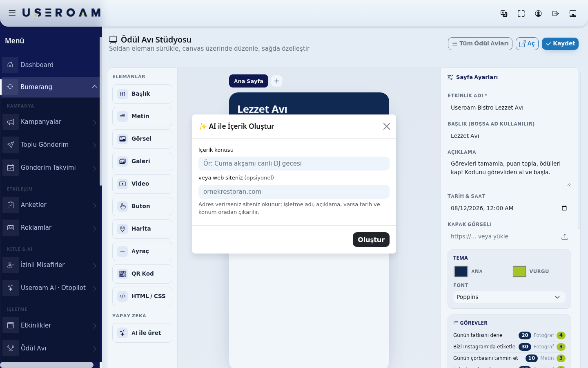
Task: Open Dashboard from the sidebar menu
Action: (x=51, y=65)
